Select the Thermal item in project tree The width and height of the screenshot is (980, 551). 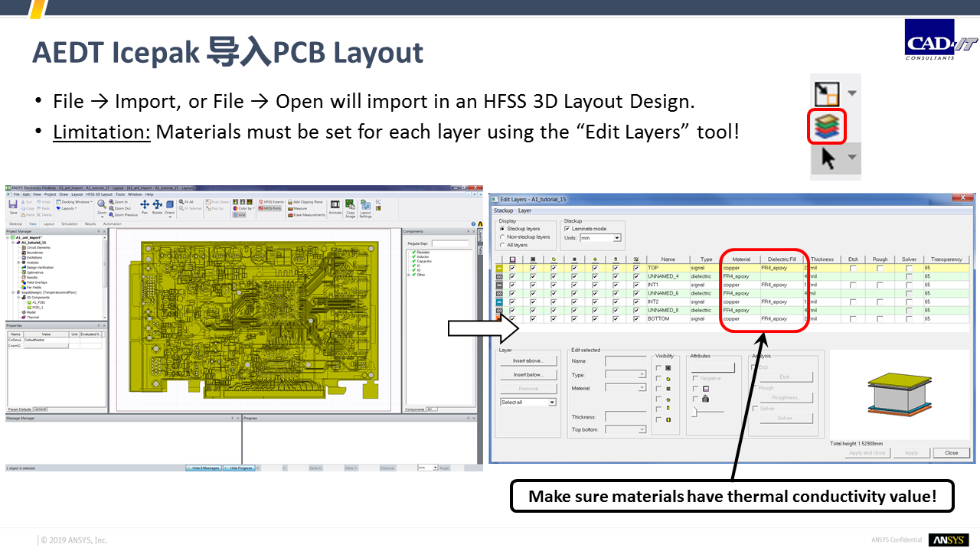[33, 317]
